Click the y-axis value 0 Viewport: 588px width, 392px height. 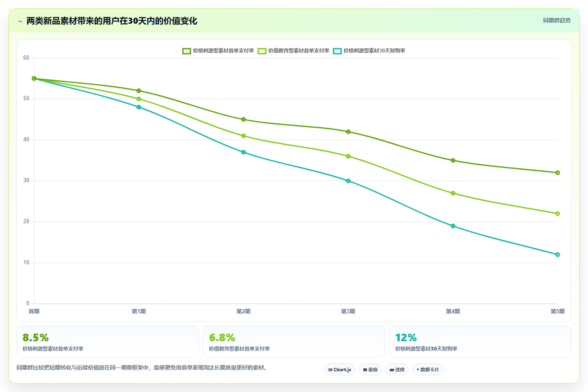coord(28,303)
